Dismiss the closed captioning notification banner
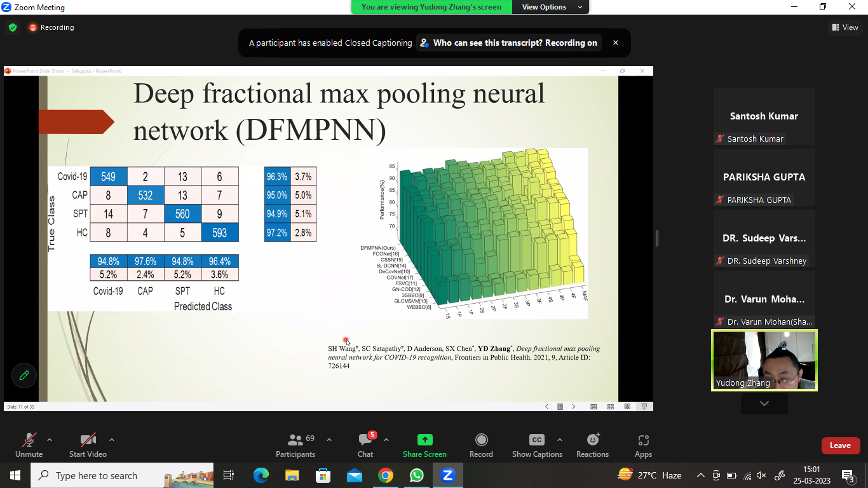Viewport: 868px width, 488px height. [x=615, y=43]
